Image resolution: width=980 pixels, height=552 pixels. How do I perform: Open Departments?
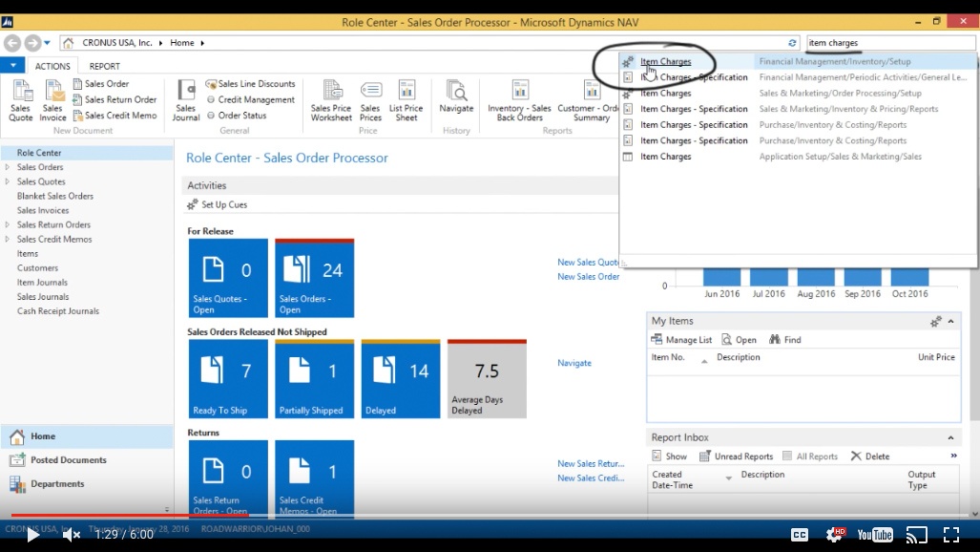coord(87,484)
